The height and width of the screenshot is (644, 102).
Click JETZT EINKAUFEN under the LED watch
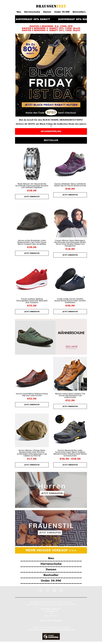coord(32,196)
